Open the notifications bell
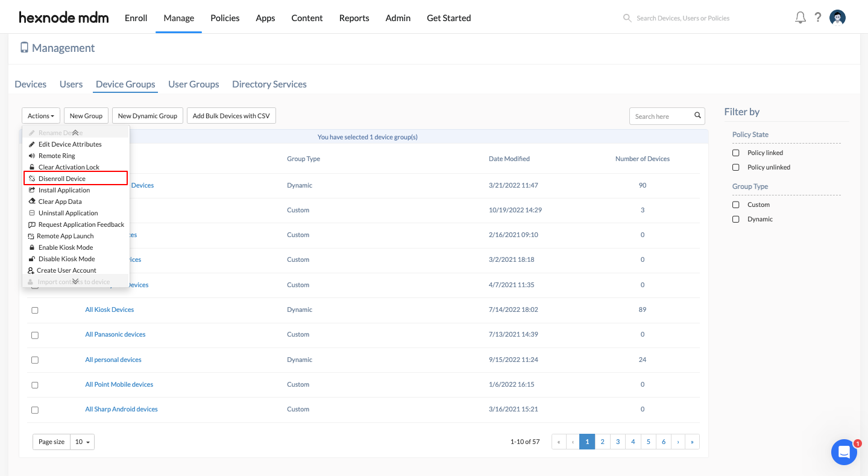The width and height of the screenshot is (868, 476). 800,17
